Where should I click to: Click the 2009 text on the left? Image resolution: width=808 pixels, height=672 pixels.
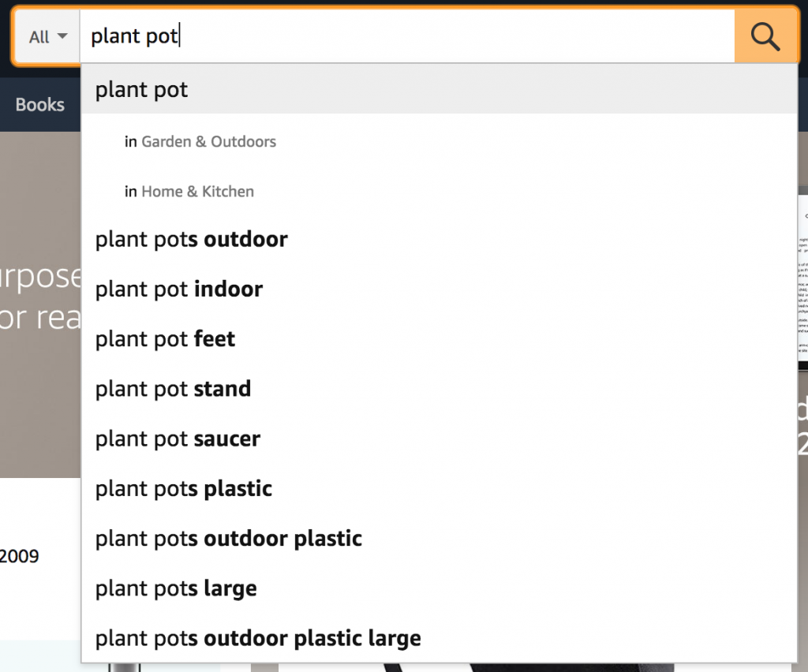[x=21, y=556]
